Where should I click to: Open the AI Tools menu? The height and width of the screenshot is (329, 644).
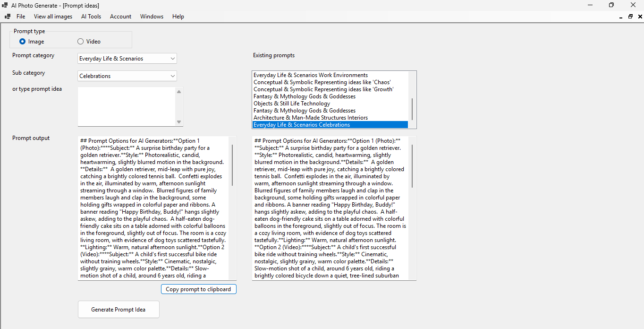[91, 17]
